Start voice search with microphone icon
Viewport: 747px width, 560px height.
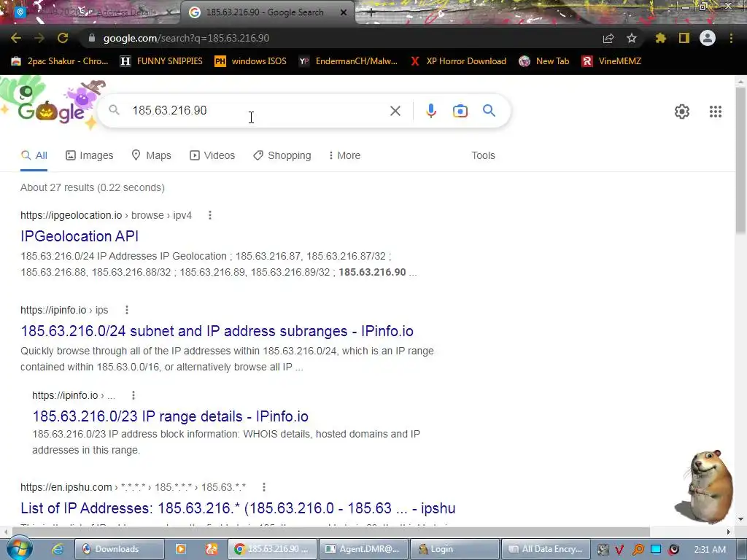pos(430,111)
